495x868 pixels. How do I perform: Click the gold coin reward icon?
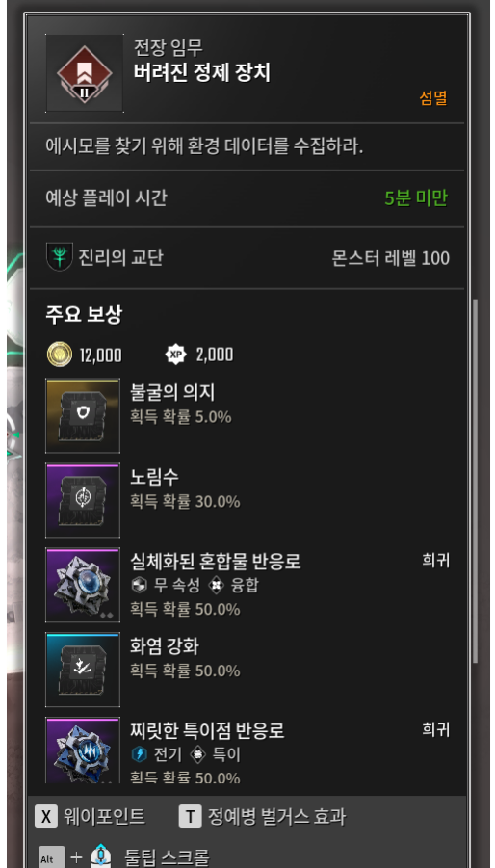(59, 355)
